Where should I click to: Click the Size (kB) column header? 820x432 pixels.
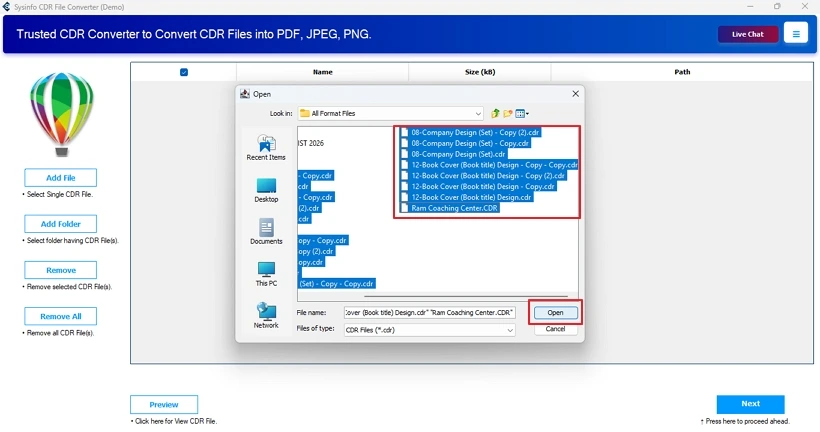[480, 72]
